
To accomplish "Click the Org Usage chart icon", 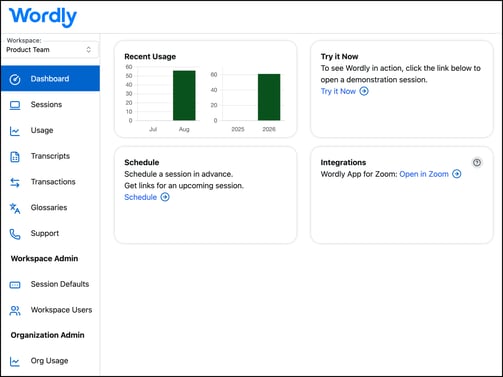I will pyautogui.click(x=15, y=362).
